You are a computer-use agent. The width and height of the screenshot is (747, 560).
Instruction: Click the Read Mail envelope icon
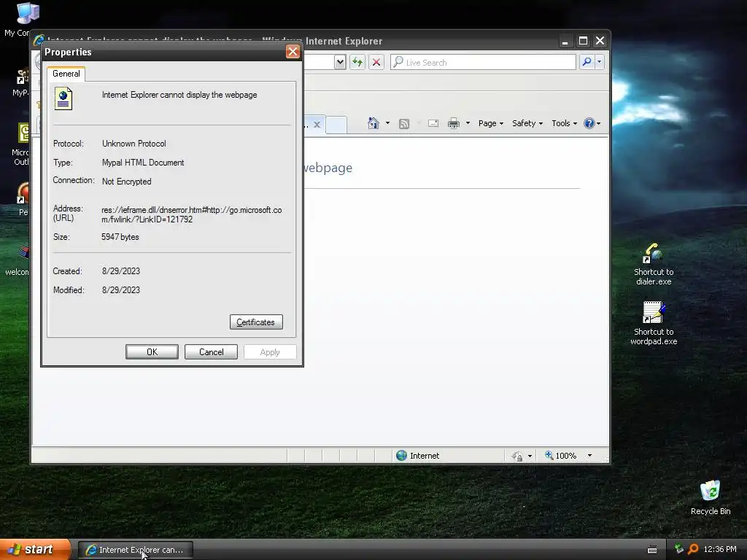tap(433, 123)
